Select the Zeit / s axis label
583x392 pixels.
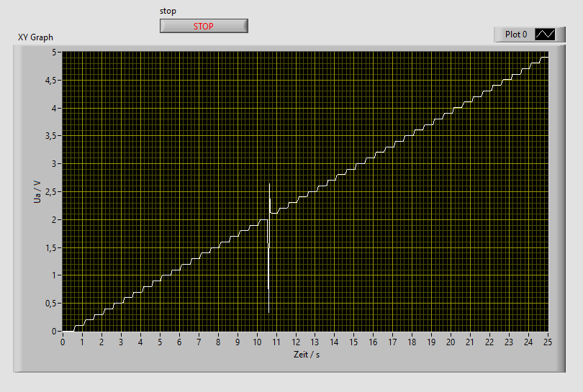click(307, 355)
